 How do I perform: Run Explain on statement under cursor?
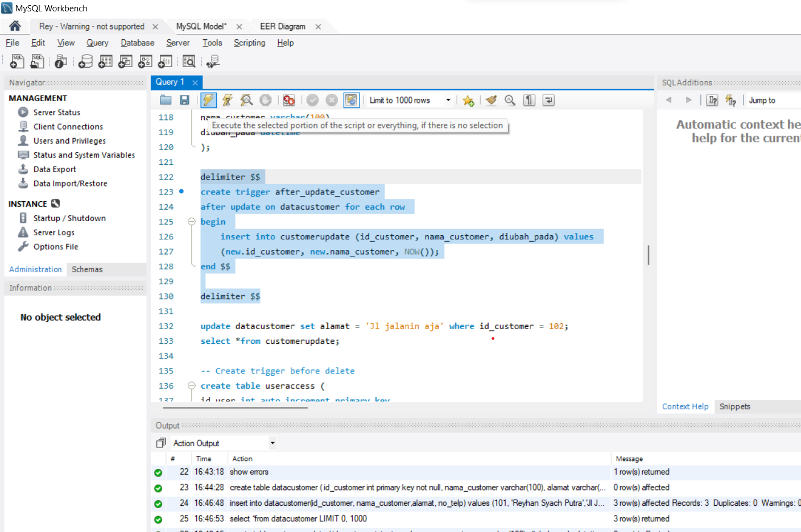[x=246, y=100]
